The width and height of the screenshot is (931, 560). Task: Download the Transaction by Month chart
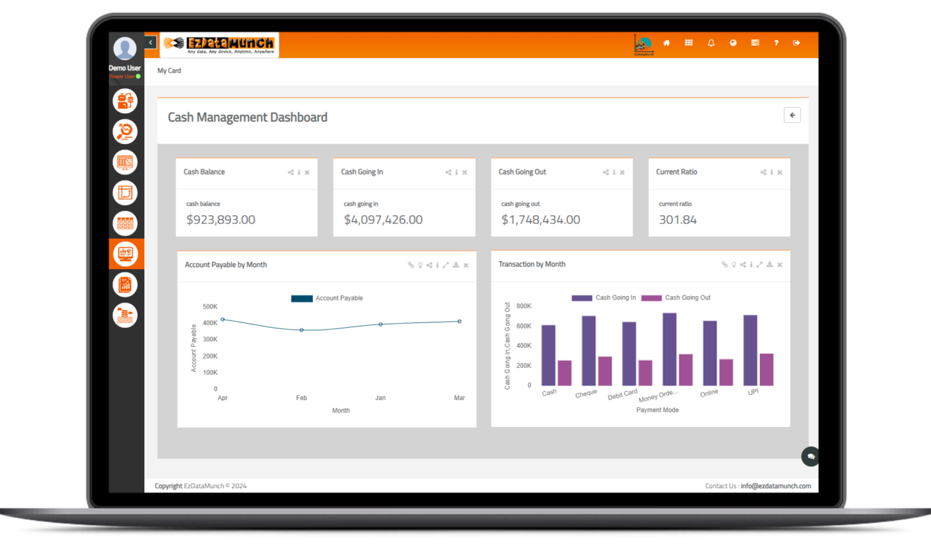coord(770,265)
